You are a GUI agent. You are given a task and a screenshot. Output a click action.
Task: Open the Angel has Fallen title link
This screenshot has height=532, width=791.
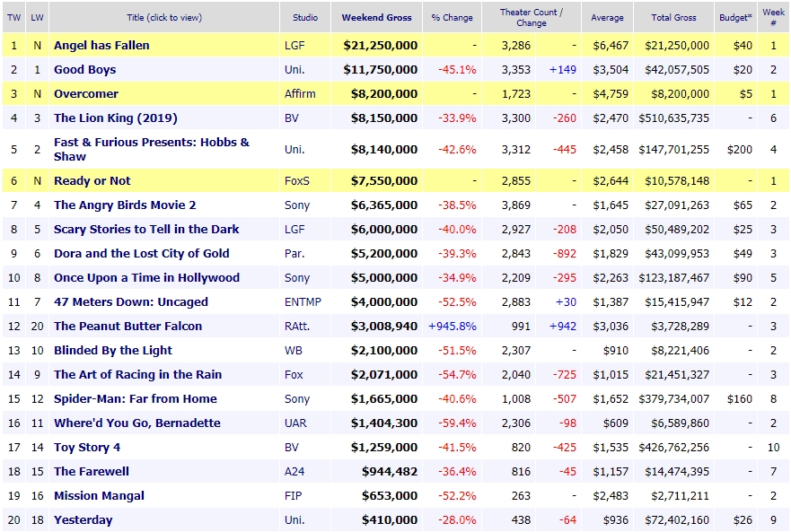[101, 46]
